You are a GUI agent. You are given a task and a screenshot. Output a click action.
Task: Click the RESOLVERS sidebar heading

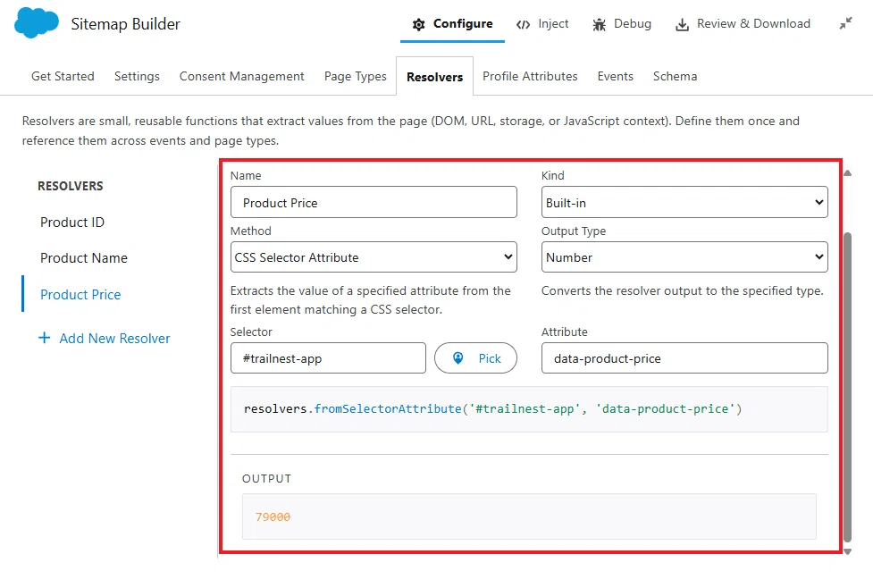click(x=71, y=186)
